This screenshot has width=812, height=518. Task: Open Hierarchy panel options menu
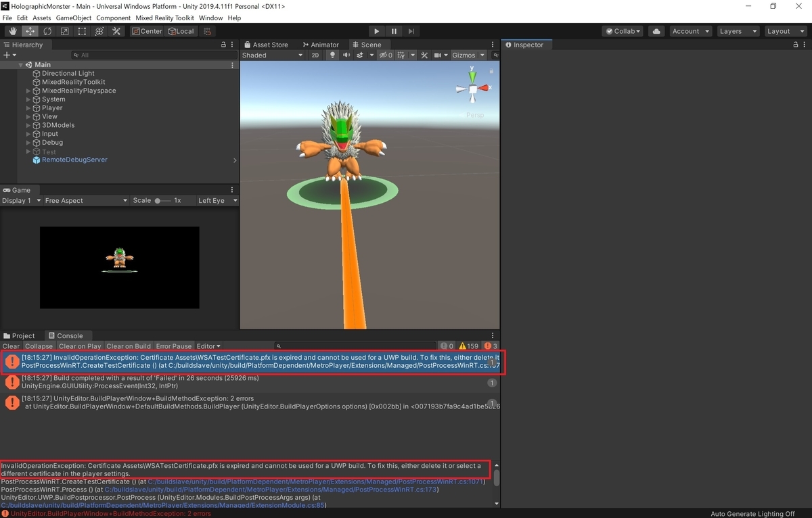tap(233, 45)
